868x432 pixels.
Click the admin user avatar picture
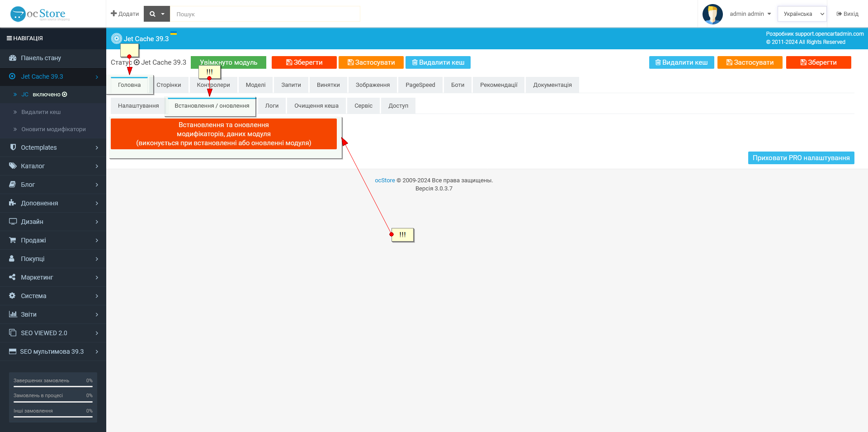712,14
